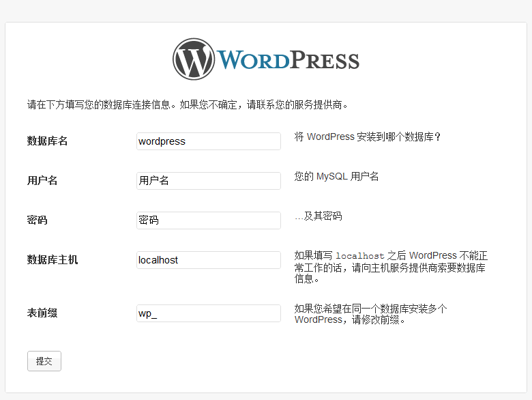Click the WordPress wordmark text in the header
This screenshot has width=532, height=400.
(x=289, y=60)
